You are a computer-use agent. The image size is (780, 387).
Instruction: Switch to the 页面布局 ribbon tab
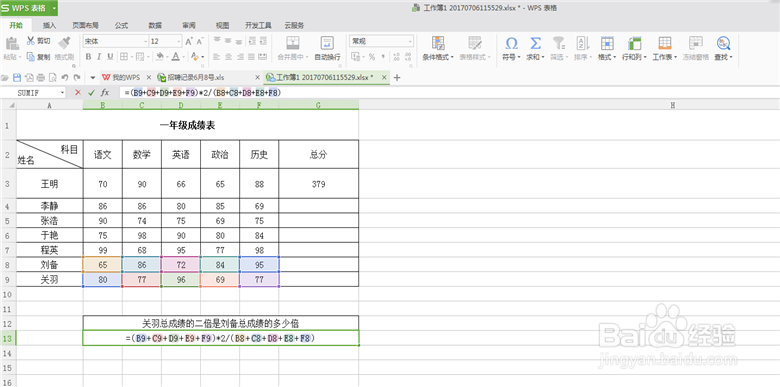coord(85,25)
